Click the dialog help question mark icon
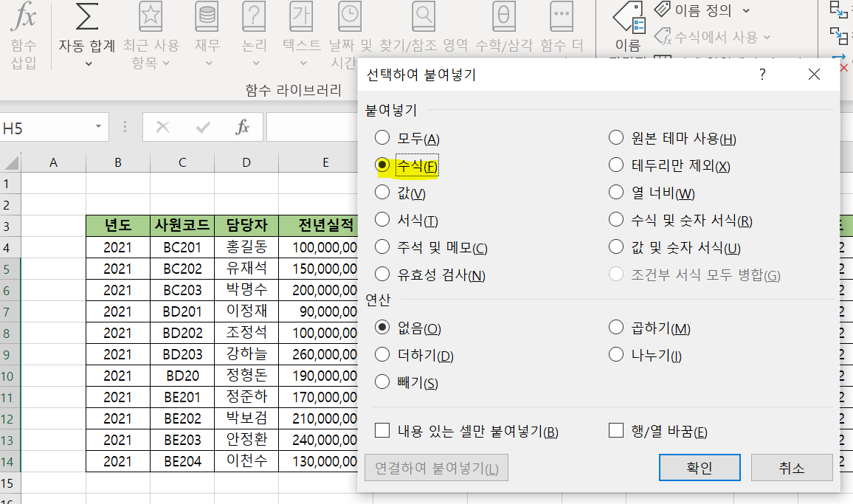The image size is (853, 504). pyautogui.click(x=762, y=74)
